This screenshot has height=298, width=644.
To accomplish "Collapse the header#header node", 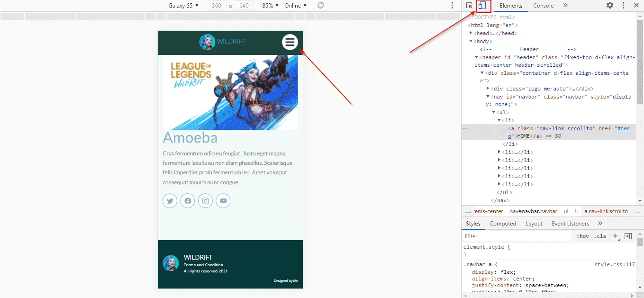I will click(x=477, y=57).
